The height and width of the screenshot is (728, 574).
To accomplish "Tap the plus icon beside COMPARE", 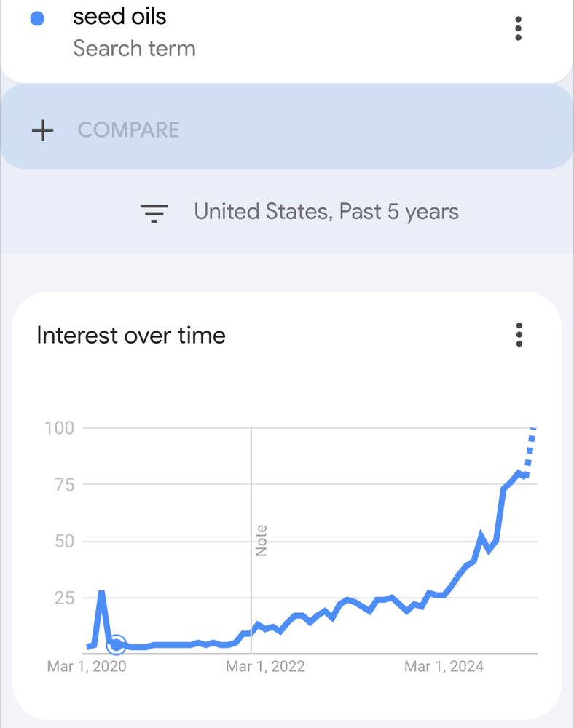I will coord(43,130).
